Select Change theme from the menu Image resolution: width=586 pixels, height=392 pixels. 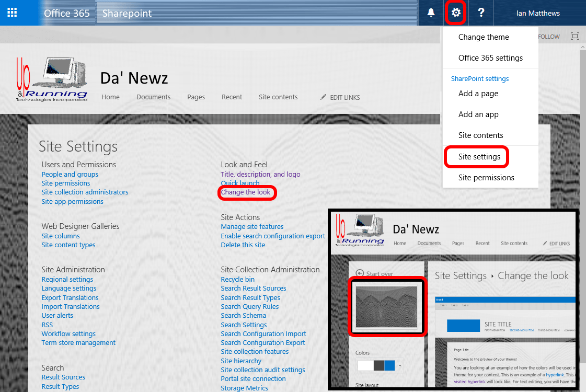tap(483, 37)
